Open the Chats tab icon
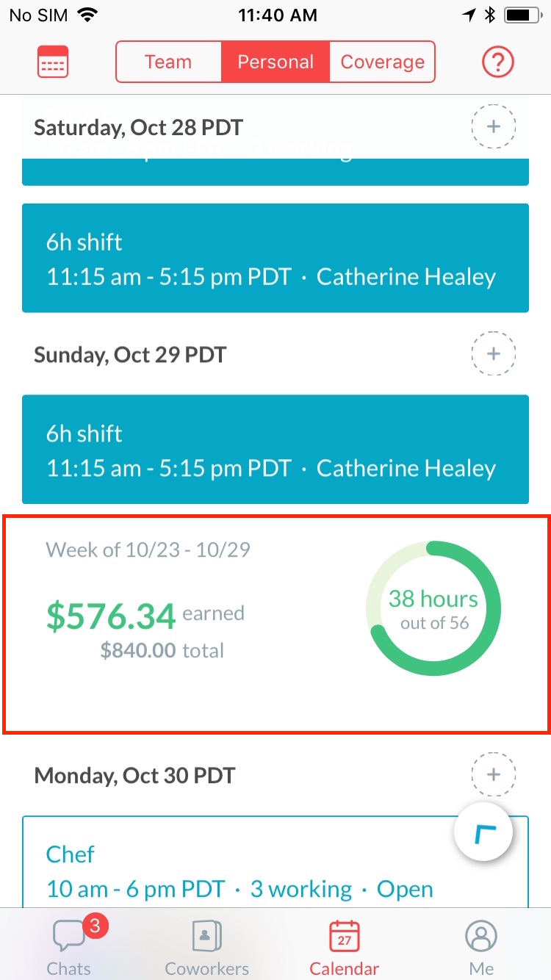 pos(68,938)
